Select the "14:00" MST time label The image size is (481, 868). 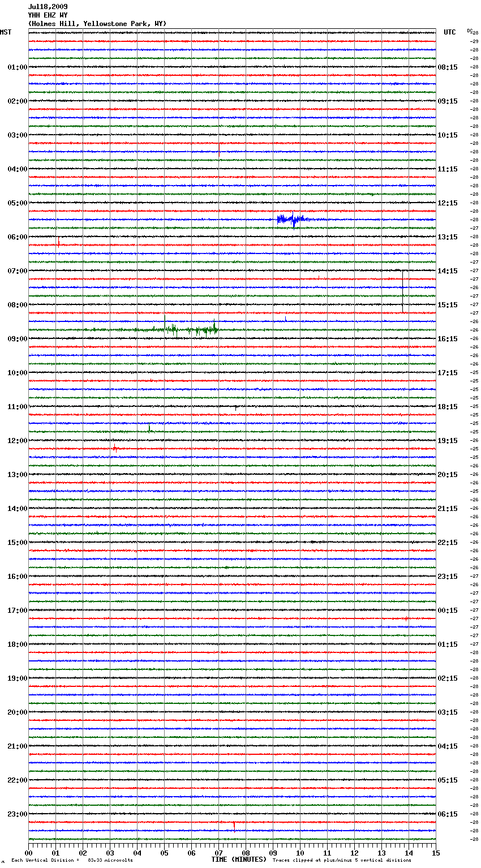tap(18, 509)
